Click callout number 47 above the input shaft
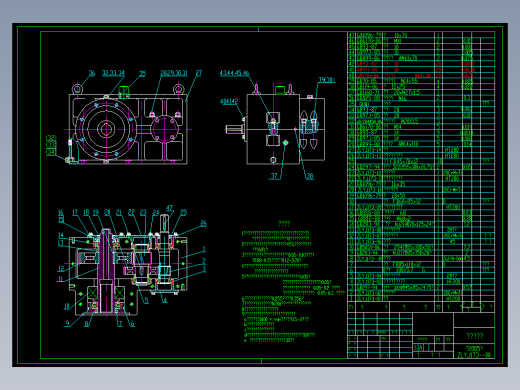 tap(169, 208)
